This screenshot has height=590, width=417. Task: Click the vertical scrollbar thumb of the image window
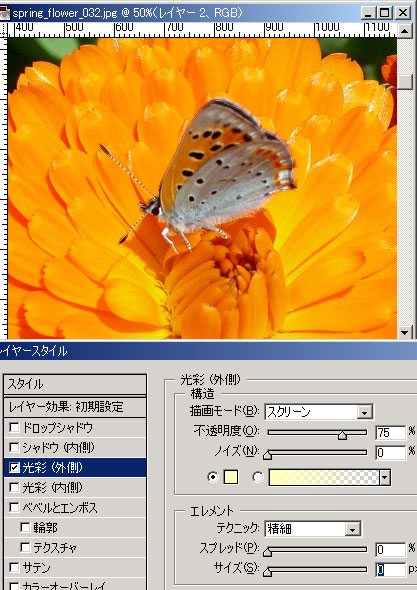pos(405,81)
